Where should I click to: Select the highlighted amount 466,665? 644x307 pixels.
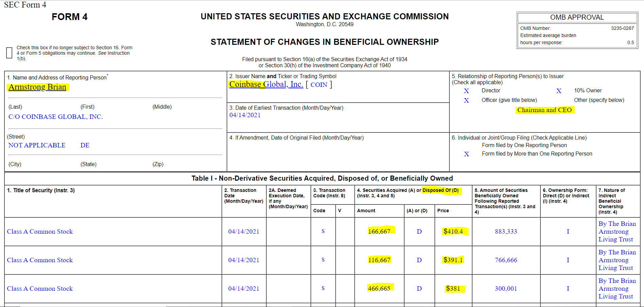[379, 288]
